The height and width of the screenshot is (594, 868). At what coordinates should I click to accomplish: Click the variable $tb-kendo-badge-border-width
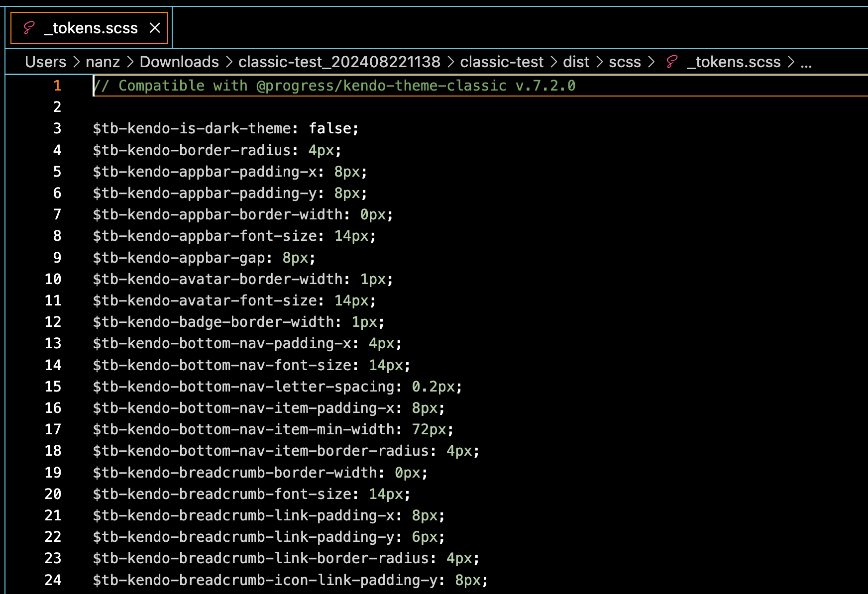213,322
